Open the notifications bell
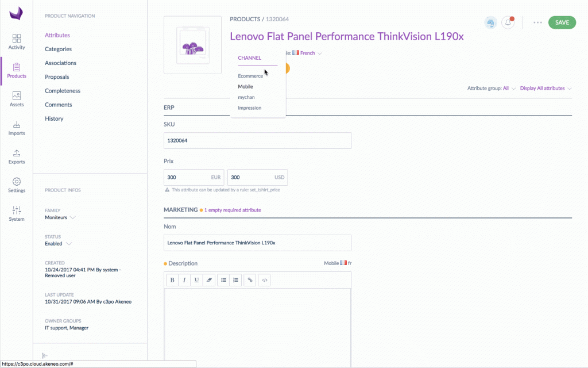The image size is (588, 368). 508,22
